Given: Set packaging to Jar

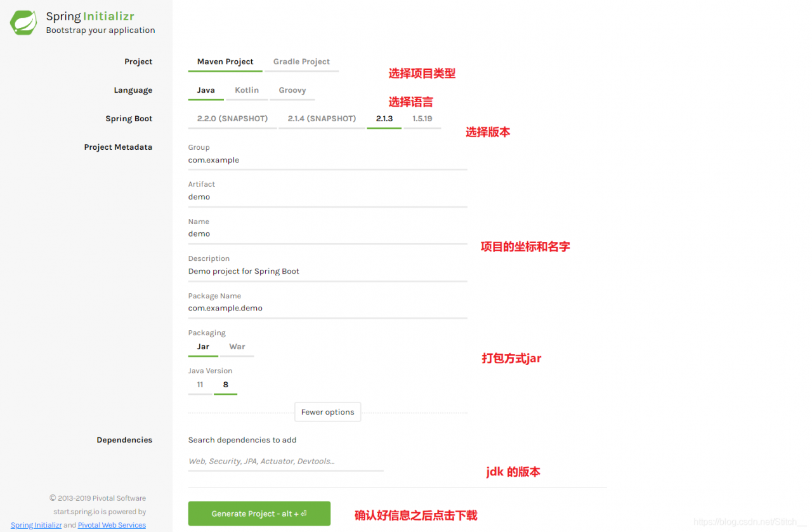Looking at the screenshot, I should tap(203, 347).
